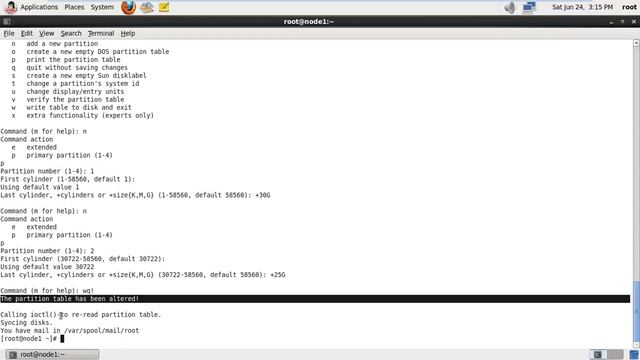Open the Terminal menu

(101, 33)
